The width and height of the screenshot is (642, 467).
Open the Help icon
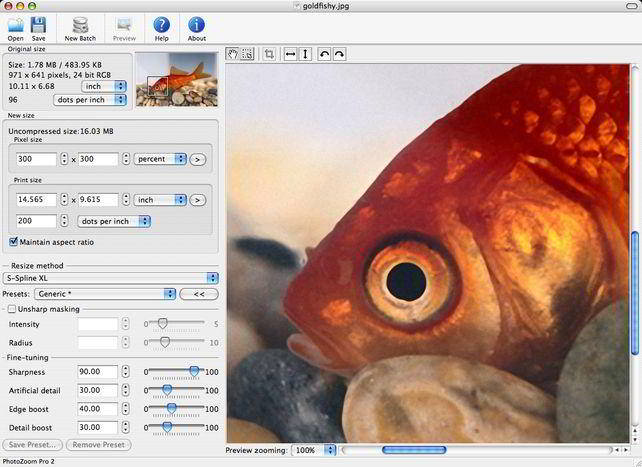point(161,25)
